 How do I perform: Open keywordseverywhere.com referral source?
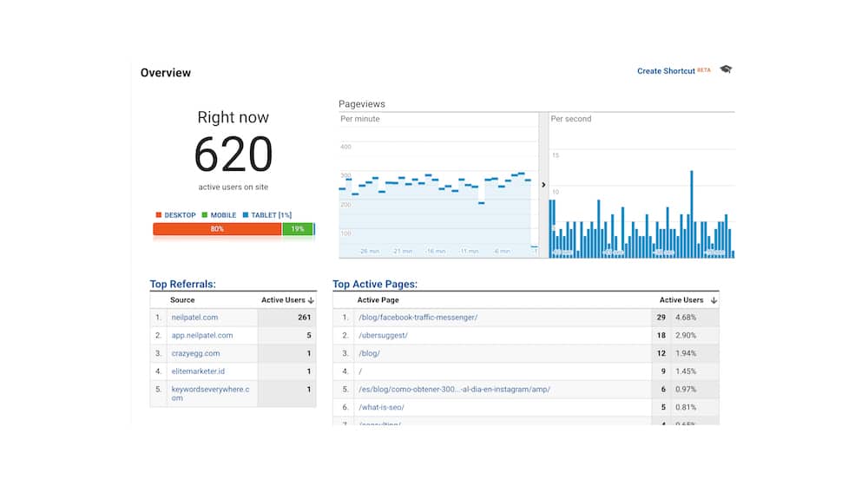coord(210,393)
